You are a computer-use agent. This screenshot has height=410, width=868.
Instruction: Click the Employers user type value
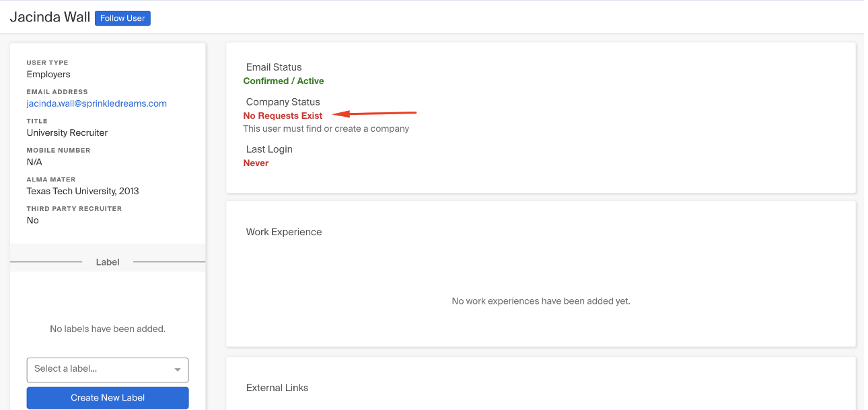click(48, 75)
